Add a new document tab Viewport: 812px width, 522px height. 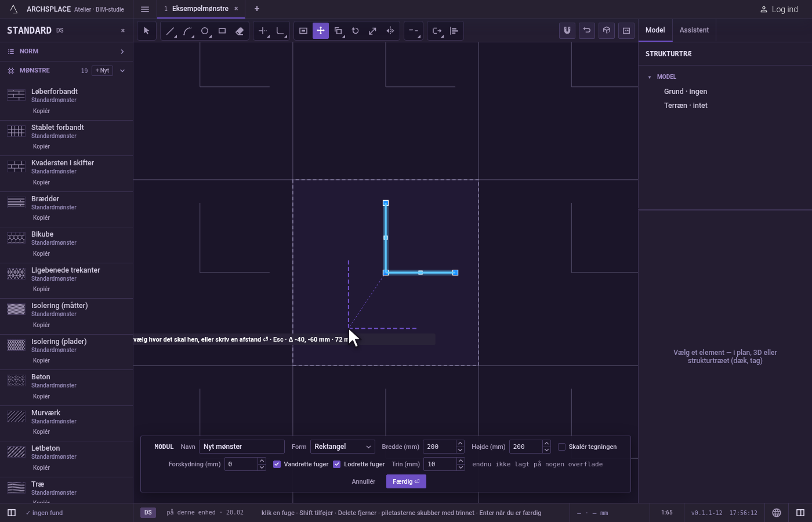pyautogui.click(x=257, y=9)
